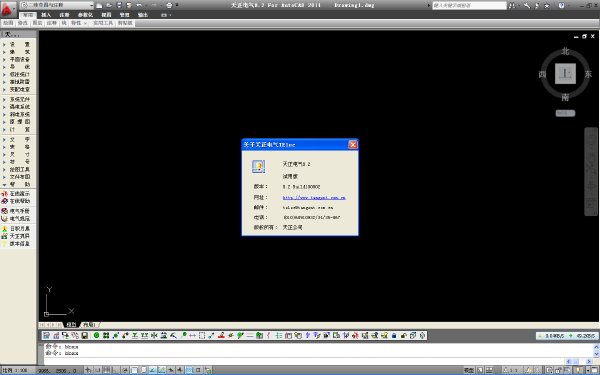600x375 pixels.
Task: Click the 北 direction on the ViewCube compass
Action: coord(565,51)
